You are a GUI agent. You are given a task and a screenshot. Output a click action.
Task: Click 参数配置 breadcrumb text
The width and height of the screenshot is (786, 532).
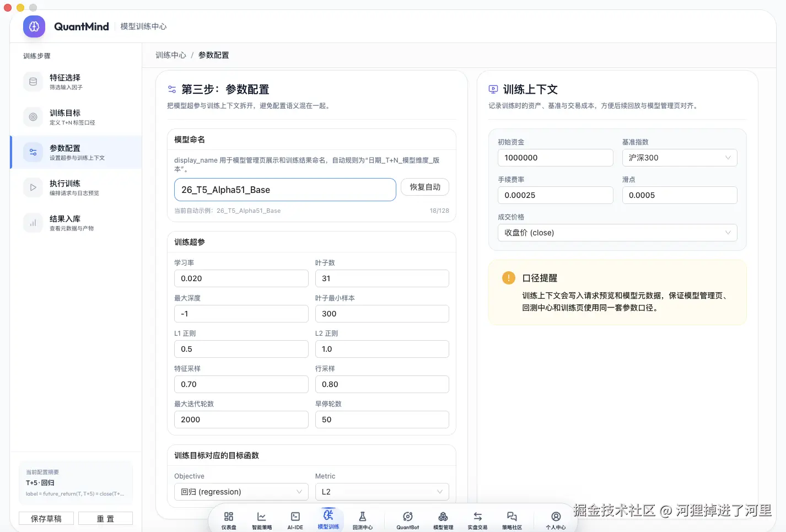[x=214, y=55]
